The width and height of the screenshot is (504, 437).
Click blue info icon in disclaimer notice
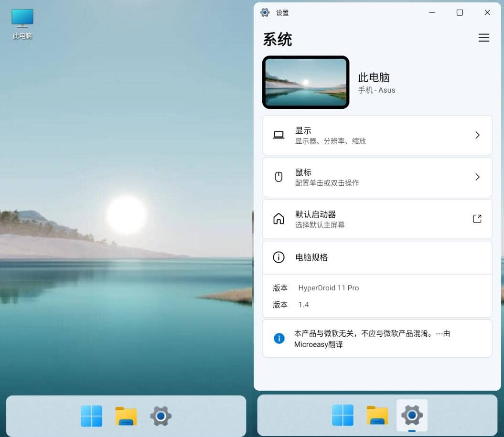(279, 339)
